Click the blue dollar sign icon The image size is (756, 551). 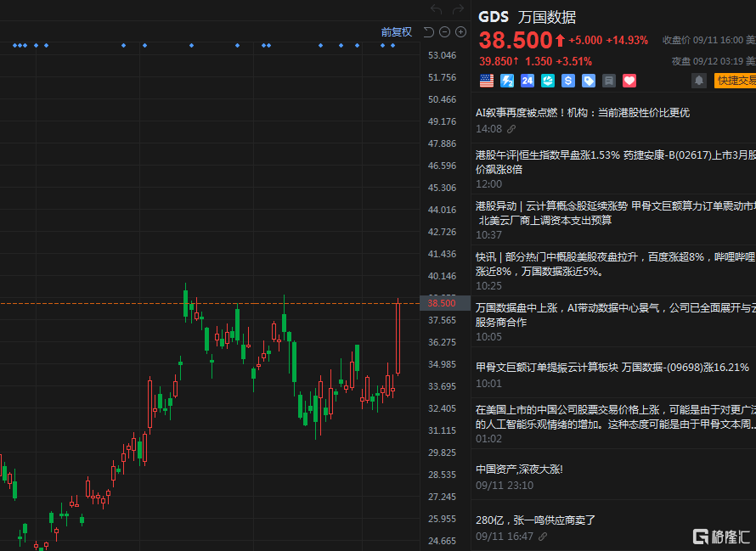[x=568, y=81]
